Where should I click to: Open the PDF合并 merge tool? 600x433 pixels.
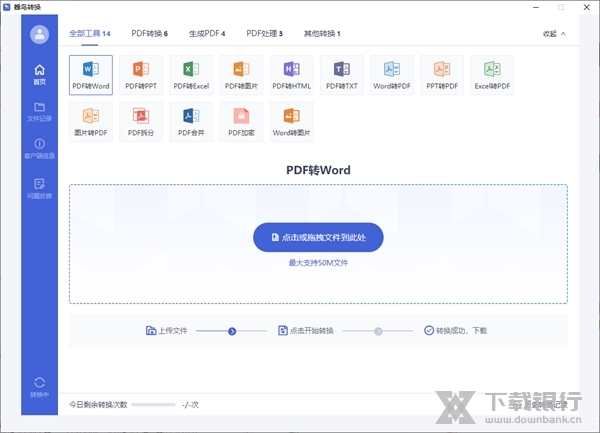191,122
